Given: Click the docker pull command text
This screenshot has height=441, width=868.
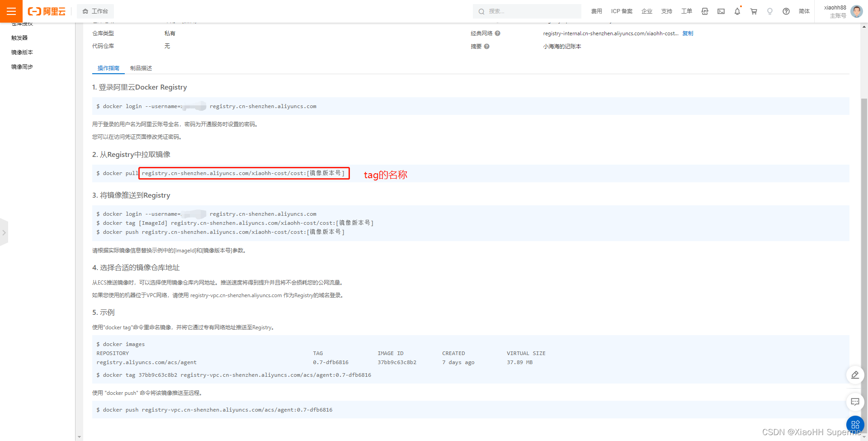Looking at the screenshot, I should 221,173.
